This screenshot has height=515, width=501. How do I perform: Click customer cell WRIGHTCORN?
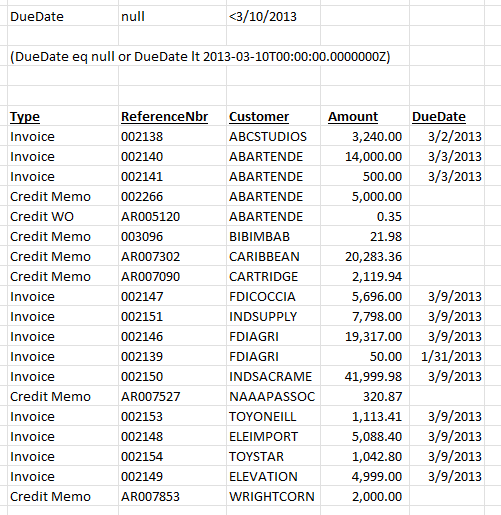pyautogui.click(x=273, y=496)
